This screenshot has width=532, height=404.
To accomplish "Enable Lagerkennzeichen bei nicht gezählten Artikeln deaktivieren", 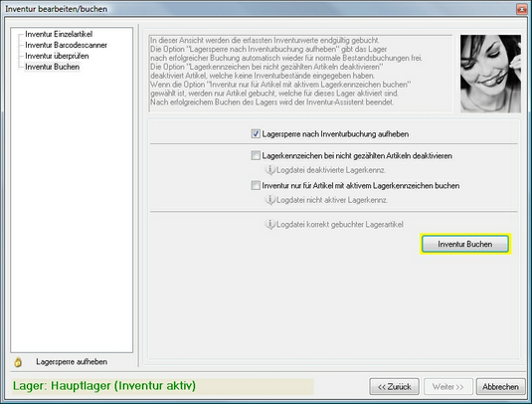I will [x=256, y=155].
